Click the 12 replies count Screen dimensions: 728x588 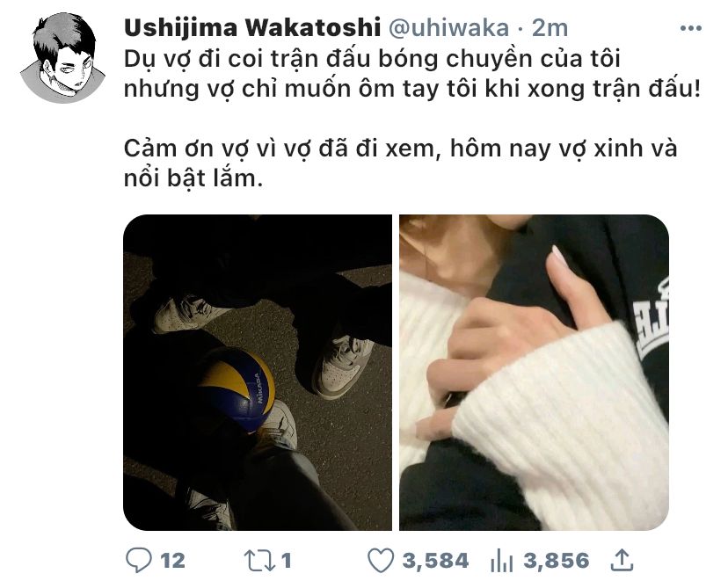click(172, 561)
